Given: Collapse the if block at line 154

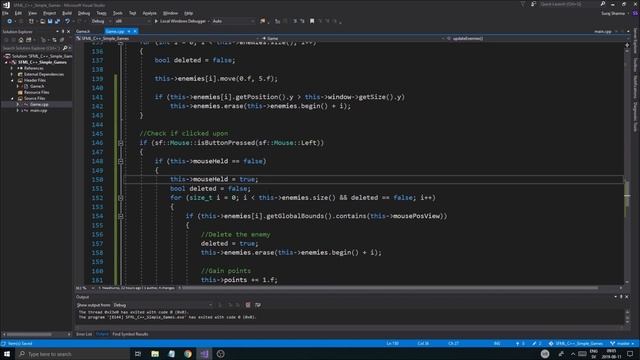Looking at the screenshot, I should point(120,216).
